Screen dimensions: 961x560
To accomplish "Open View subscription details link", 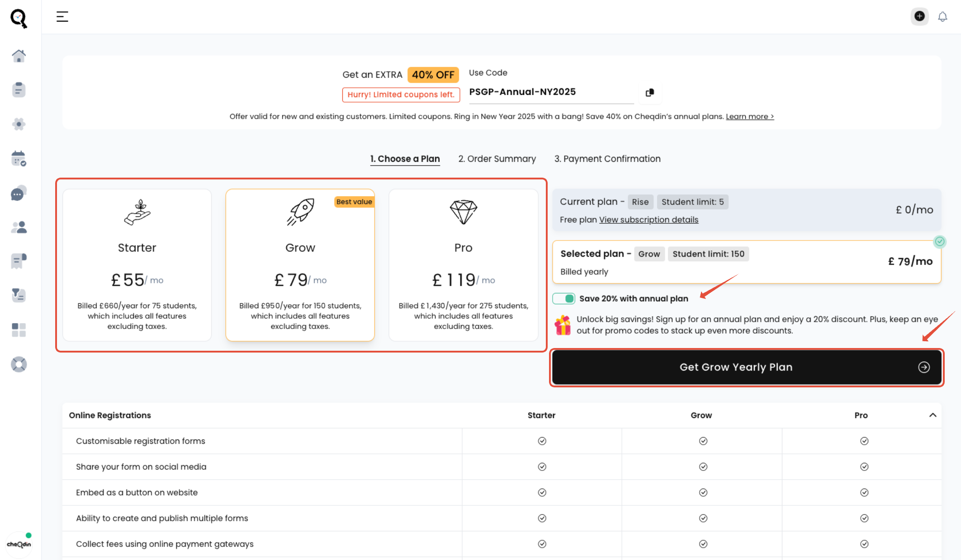I will pos(649,220).
